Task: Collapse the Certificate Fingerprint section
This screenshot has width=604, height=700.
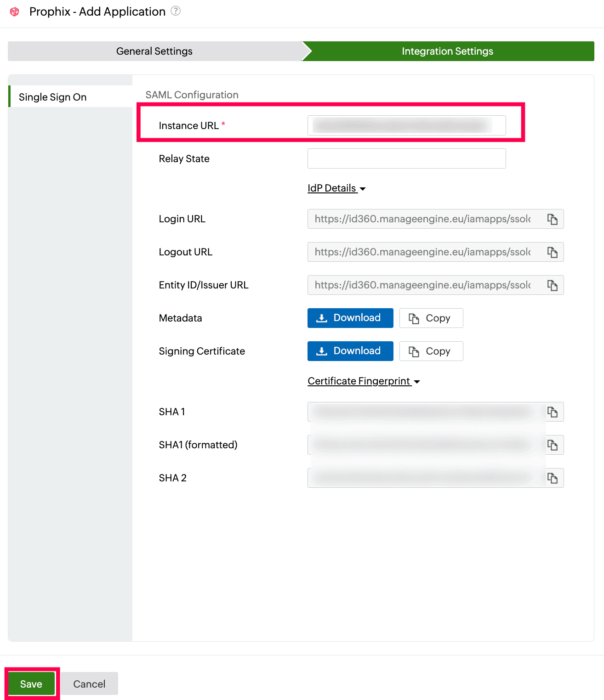Action: (x=364, y=381)
